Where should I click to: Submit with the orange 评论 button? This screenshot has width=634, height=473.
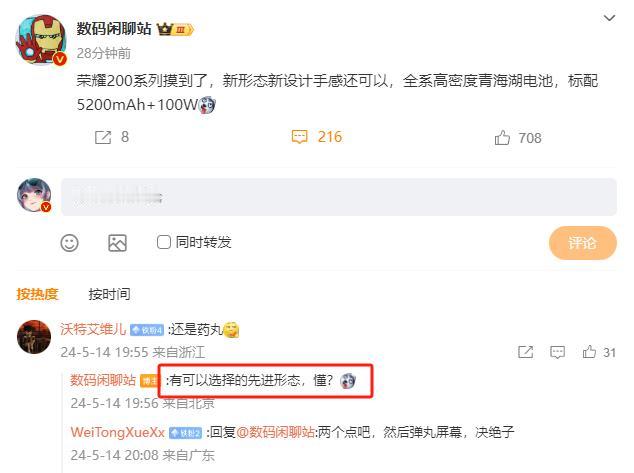(x=583, y=243)
